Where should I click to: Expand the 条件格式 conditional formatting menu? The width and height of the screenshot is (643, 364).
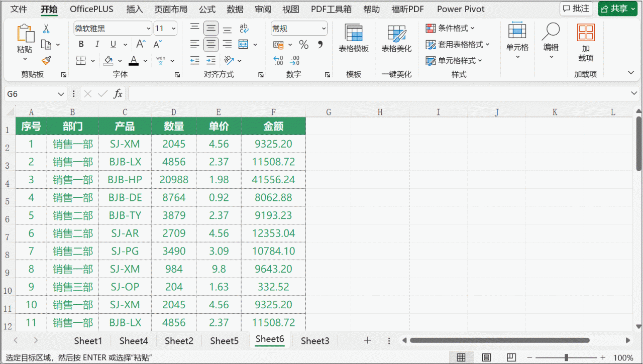(x=450, y=28)
